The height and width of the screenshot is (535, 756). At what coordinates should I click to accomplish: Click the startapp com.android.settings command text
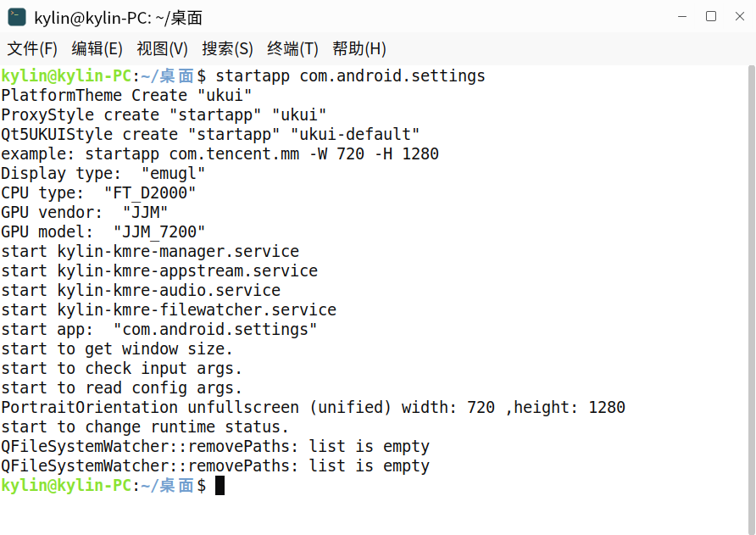351,76
